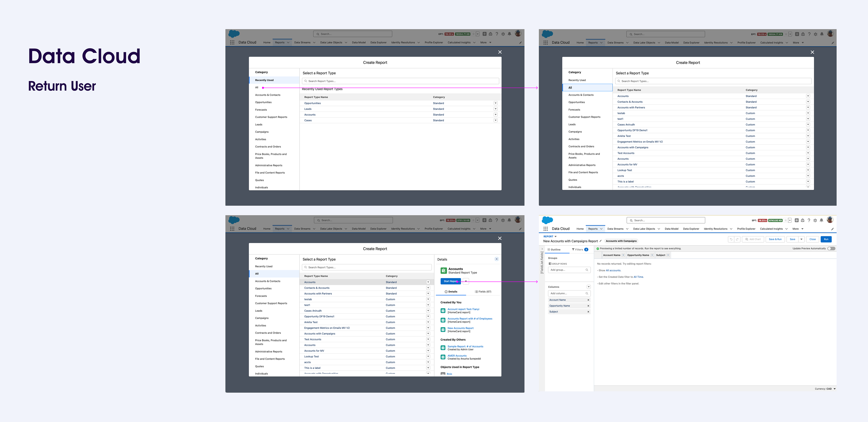Open notifications bell in report builder header
This screenshot has height=422, width=868.
coord(821,220)
